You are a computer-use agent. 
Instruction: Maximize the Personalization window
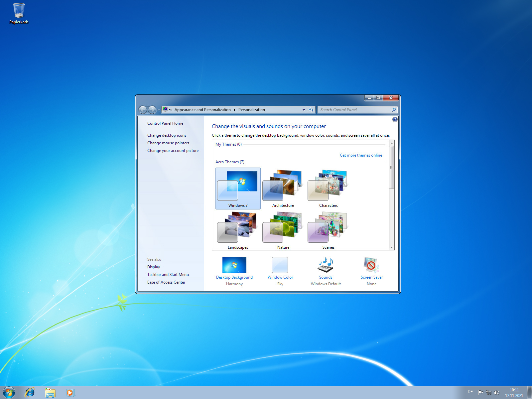(x=378, y=98)
